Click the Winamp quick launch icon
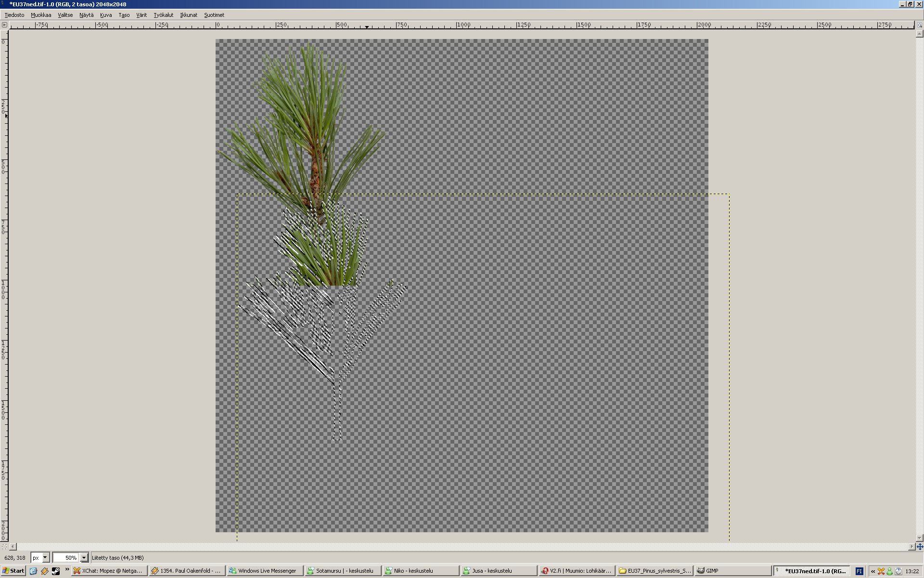The width and height of the screenshot is (924, 578). [x=44, y=571]
